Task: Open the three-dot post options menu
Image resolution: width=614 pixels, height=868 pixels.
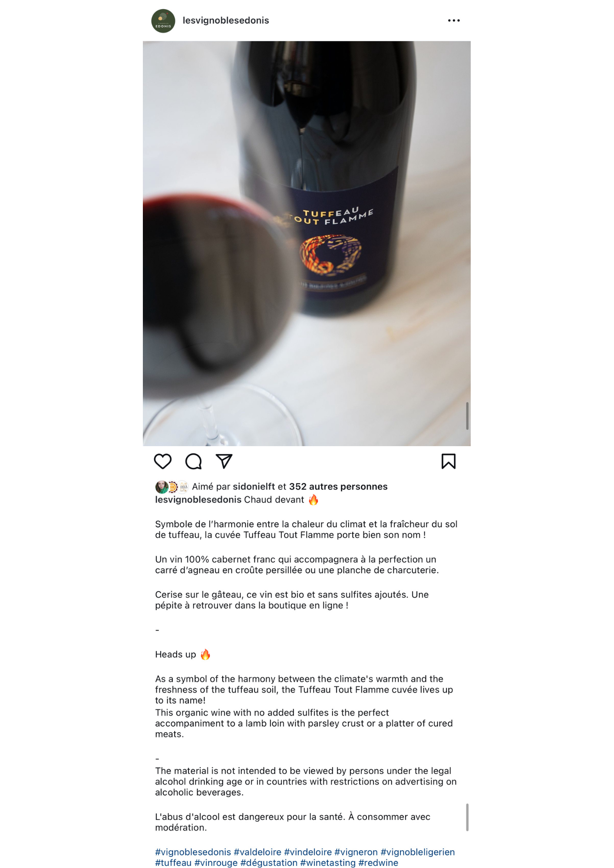Action: click(454, 20)
